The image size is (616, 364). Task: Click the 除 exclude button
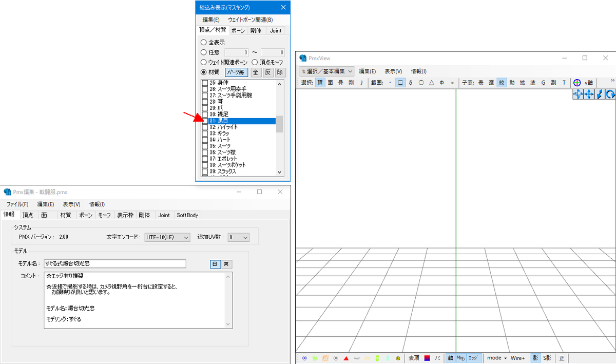(x=280, y=72)
